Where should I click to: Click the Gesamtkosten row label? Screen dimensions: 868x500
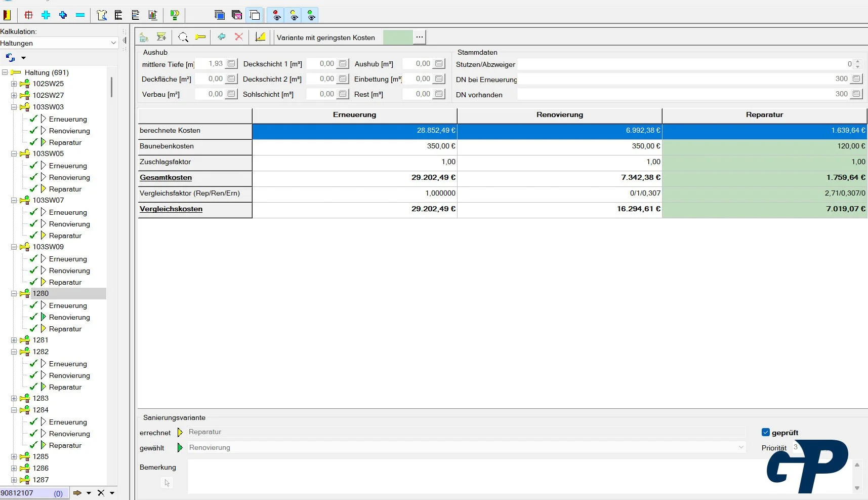pos(166,178)
